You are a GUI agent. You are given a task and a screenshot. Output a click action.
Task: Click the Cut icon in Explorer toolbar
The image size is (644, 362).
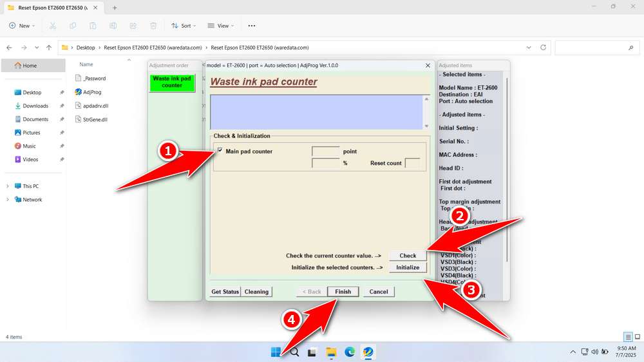[53, 26]
